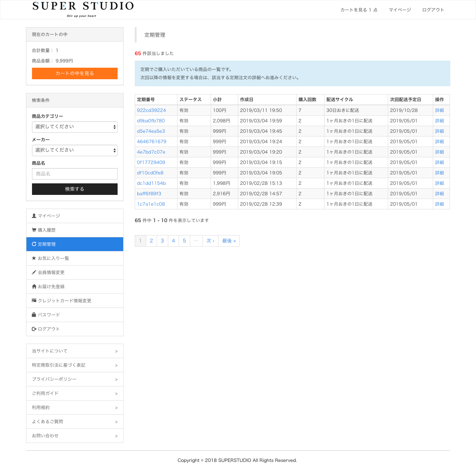Expand 特定商取引法に基づく表記 arrow
The height and width of the screenshot is (469, 476).
click(x=116, y=365)
